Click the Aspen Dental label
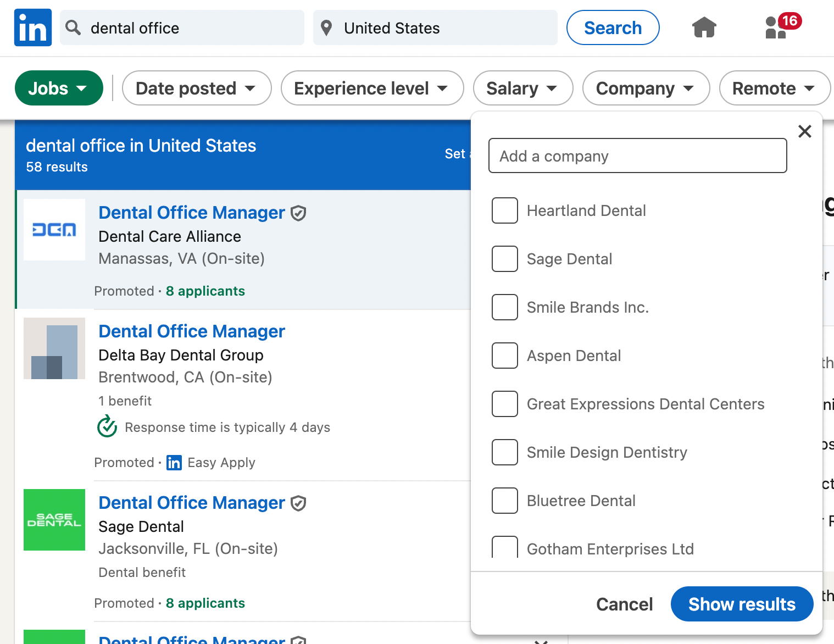This screenshot has width=834, height=644. (574, 356)
